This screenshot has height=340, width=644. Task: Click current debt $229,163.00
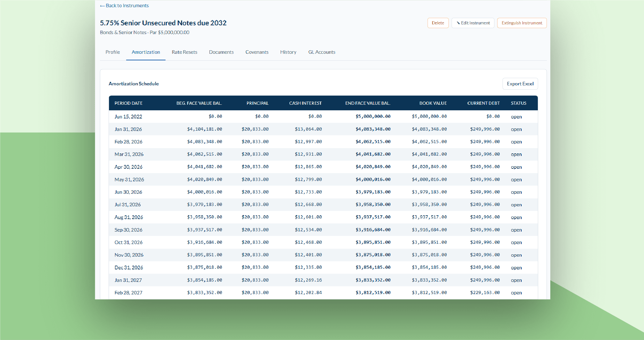pyautogui.click(x=485, y=292)
